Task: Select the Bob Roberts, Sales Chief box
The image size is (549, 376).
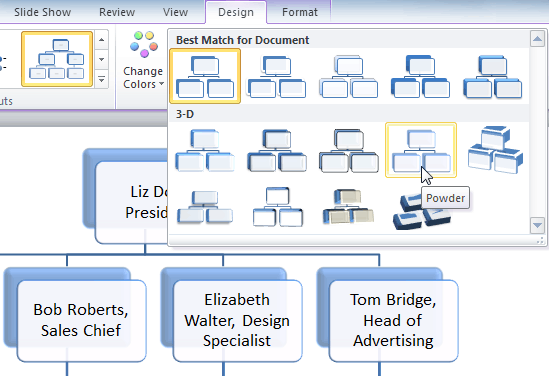Action: (81, 320)
